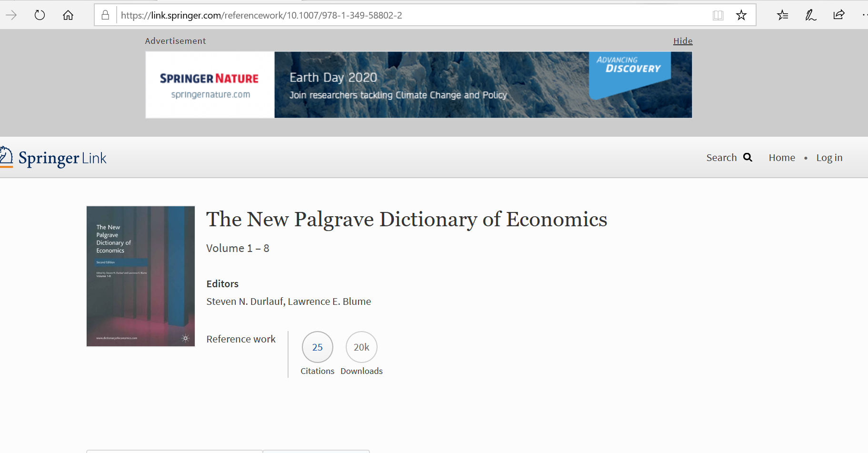The height and width of the screenshot is (453, 868).
Task: Click the padlock site security icon
Action: pyautogui.click(x=105, y=15)
